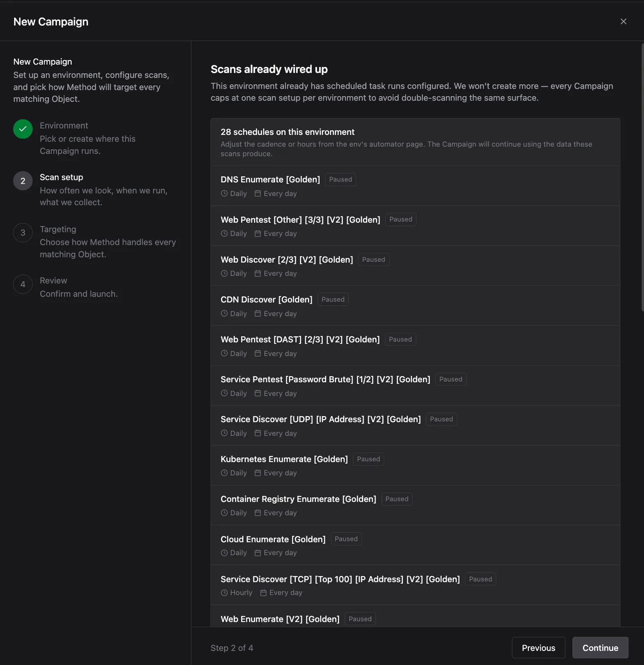Select Web Discover [2/3] [V2] schedule title

(287, 260)
